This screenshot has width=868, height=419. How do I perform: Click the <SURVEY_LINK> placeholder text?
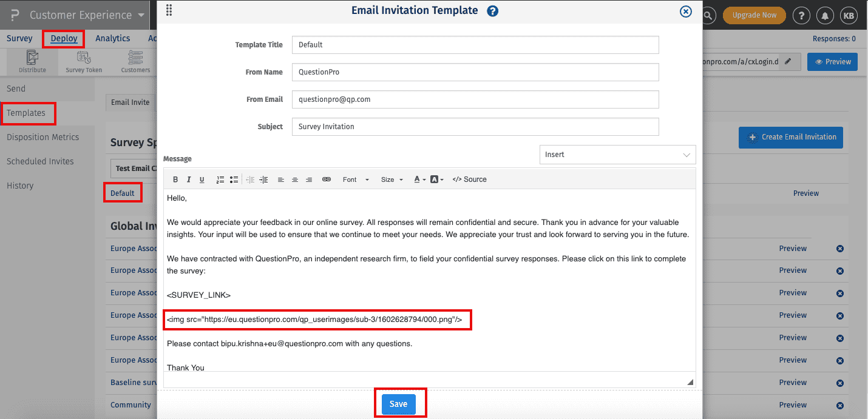[x=198, y=295]
